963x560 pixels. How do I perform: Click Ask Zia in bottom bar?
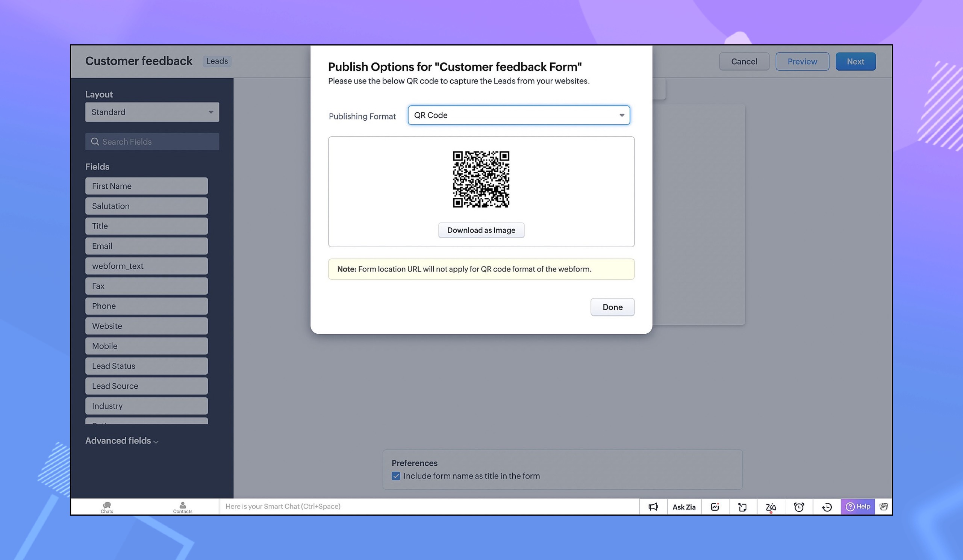tap(684, 507)
